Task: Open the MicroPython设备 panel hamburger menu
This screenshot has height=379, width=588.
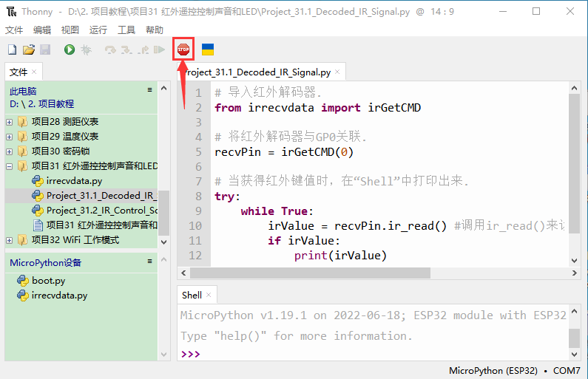Action: (150, 262)
